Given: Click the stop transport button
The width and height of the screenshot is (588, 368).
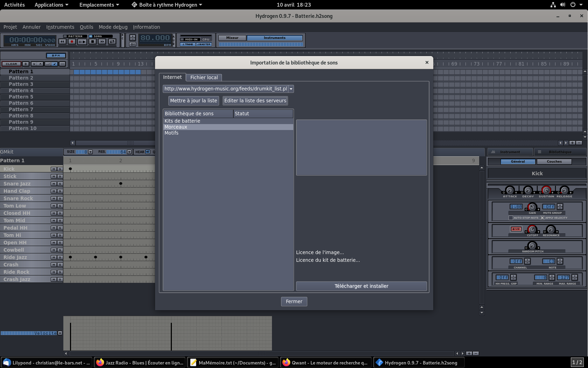Looking at the screenshot, I should pyautogui.click(x=92, y=42).
